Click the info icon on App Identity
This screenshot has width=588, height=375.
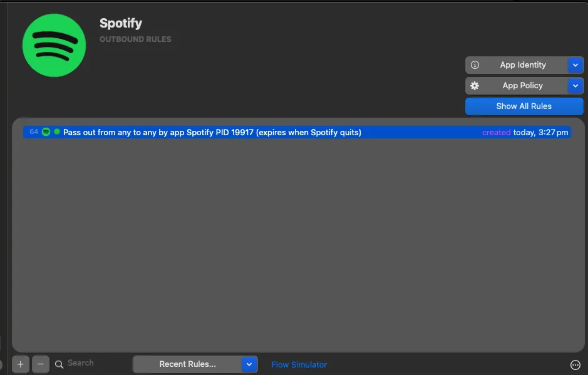click(x=475, y=65)
